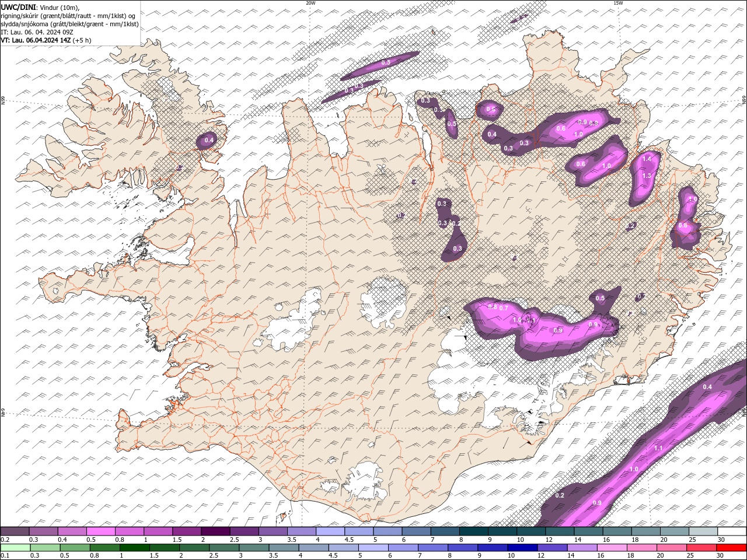The image size is (747, 560).
Task: Click the '1.4' snowfall value on the map
Action: [x=647, y=159]
